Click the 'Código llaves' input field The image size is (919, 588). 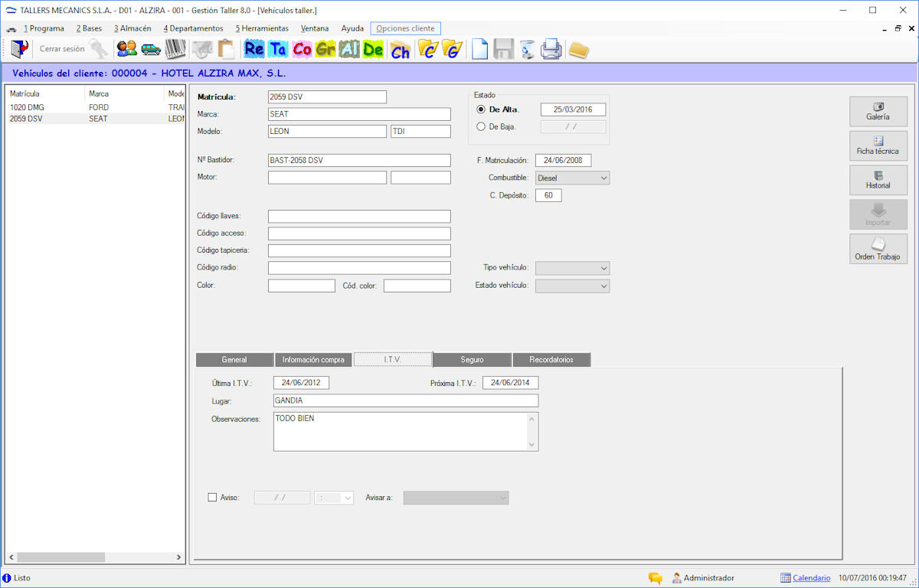pyautogui.click(x=359, y=217)
